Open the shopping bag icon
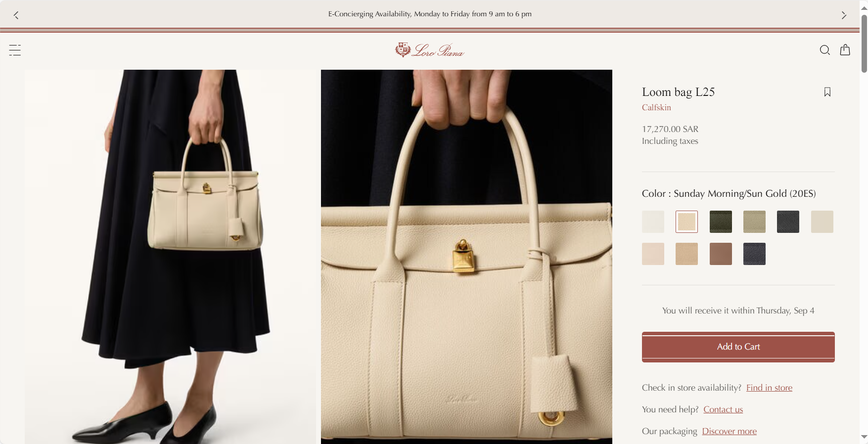 click(x=845, y=50)
